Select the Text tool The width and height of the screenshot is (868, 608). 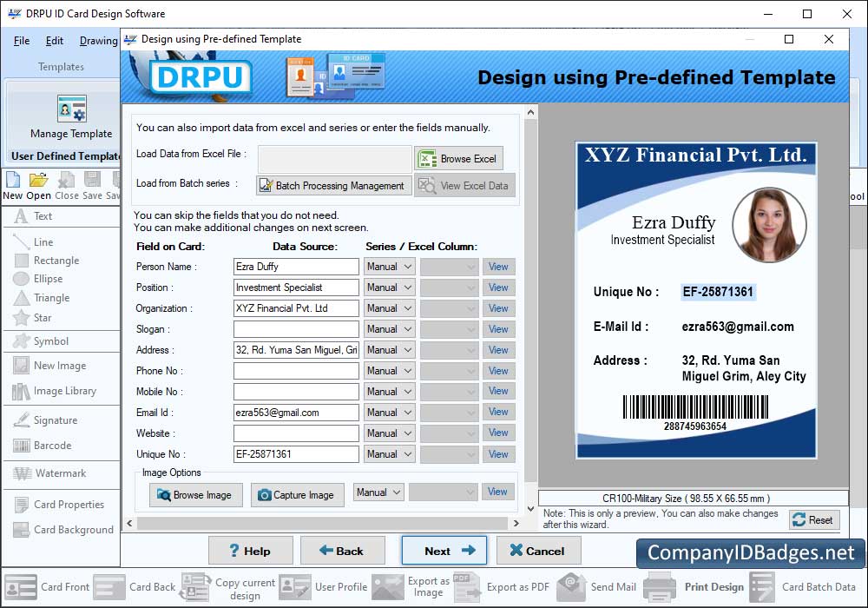pyautogui.click(x=33, y=216)
